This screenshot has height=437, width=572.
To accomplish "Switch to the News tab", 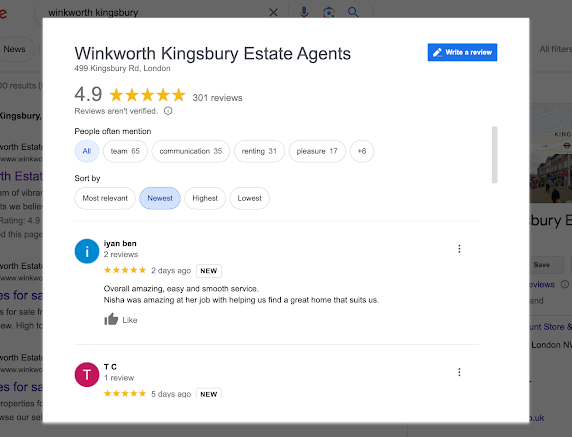I will (x=15, y=49).
